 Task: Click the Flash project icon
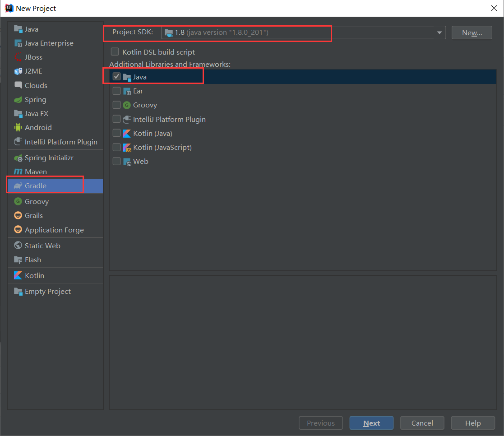[18, 260]
